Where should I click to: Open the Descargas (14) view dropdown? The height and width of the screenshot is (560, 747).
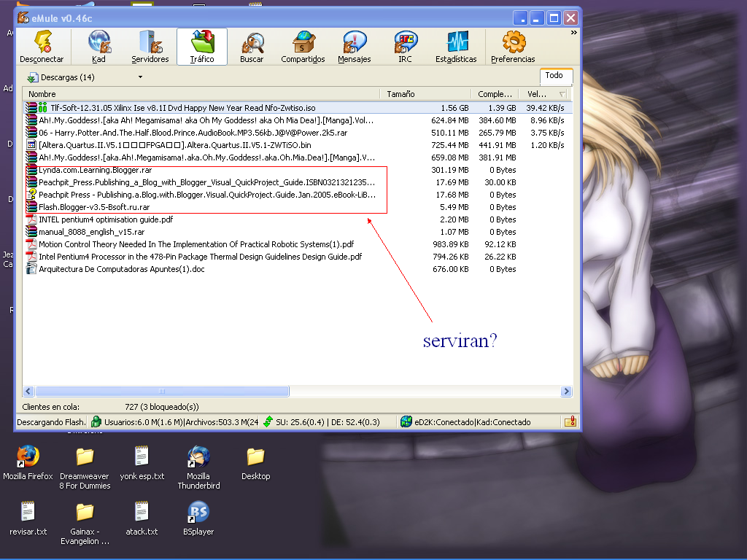(x=140, y=77)
